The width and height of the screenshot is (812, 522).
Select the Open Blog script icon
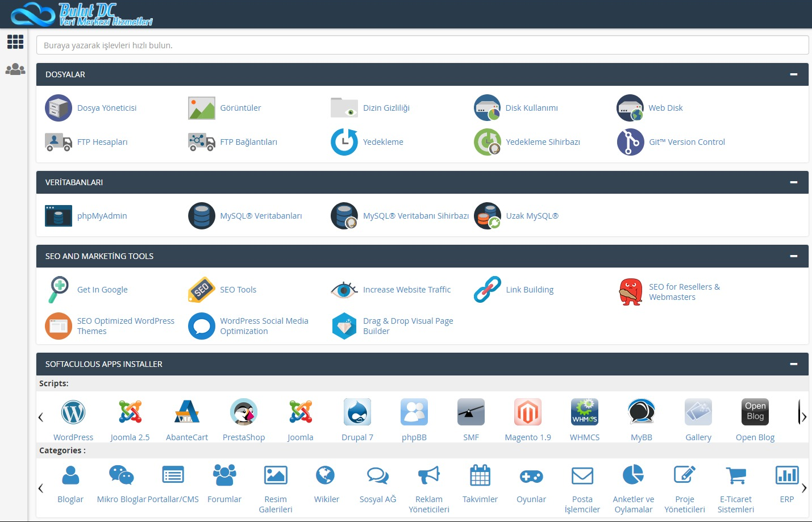pos(755,412)
